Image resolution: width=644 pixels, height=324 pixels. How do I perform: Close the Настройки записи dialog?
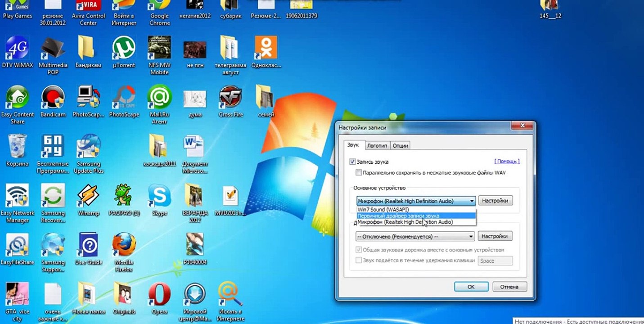tap(522, 126)
